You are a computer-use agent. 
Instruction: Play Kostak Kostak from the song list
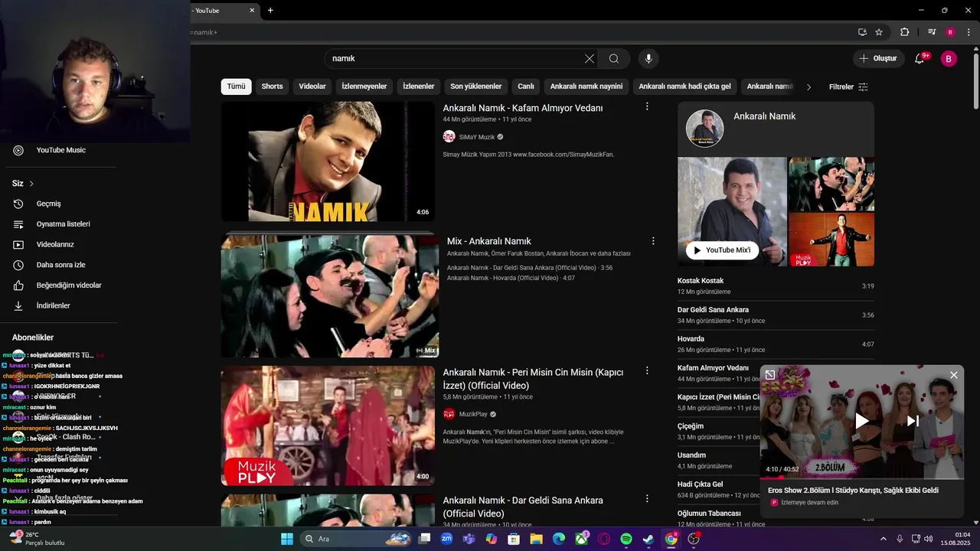tap(776, 286)
